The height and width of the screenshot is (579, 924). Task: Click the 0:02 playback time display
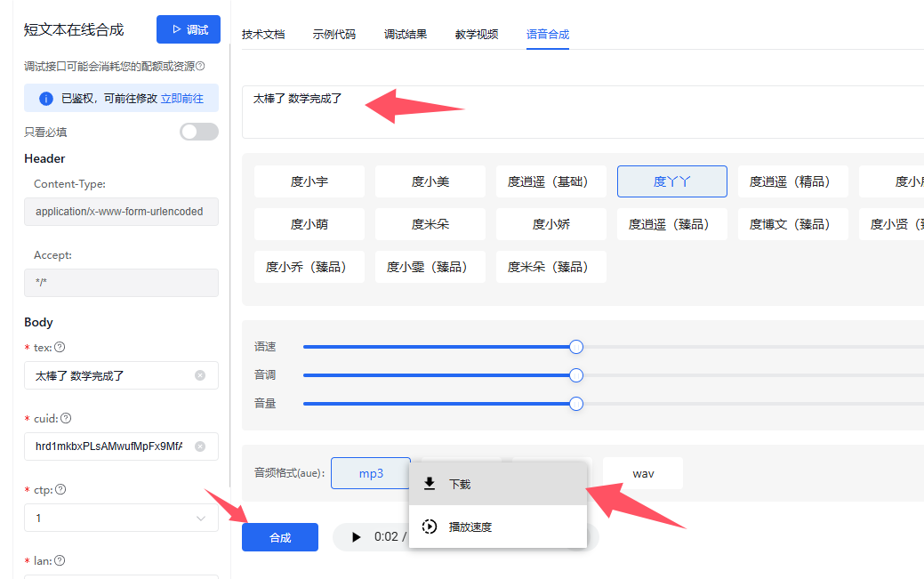click(x=386, y=536)
